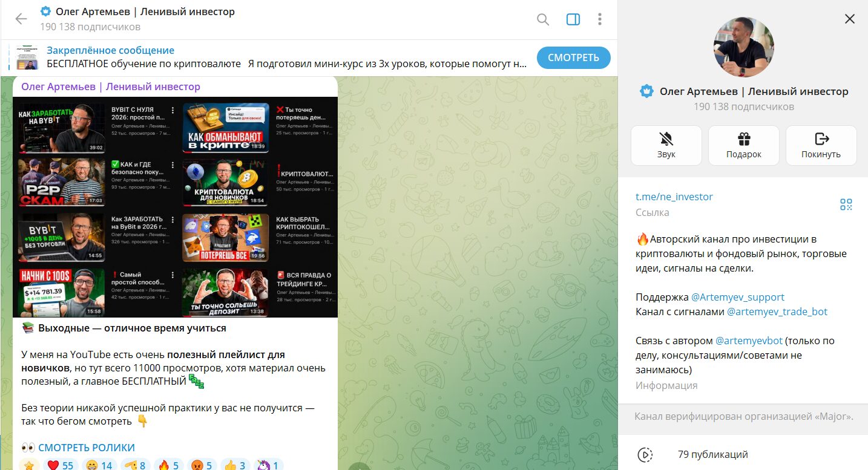Open the @artemyevbot mention
This screenshot has height=470, width=868.
pyautogui.click(x=749, y=341)
